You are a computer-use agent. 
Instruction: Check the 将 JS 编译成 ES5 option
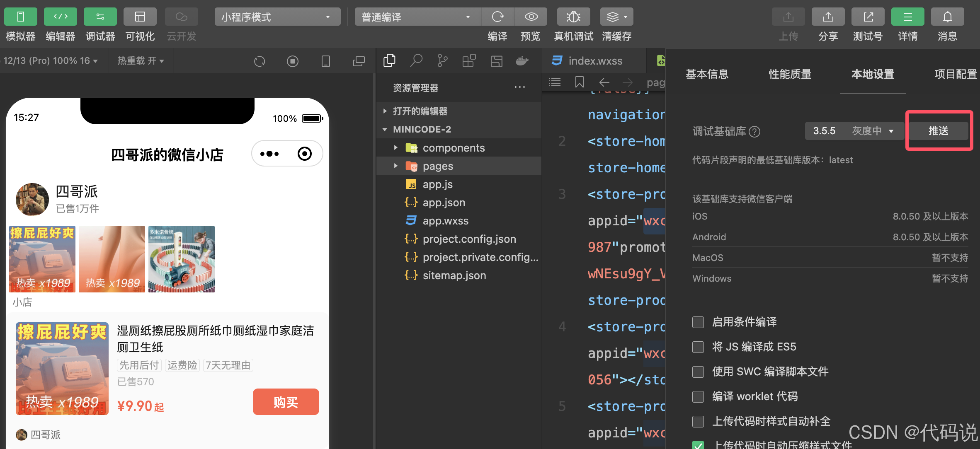(698, 347)
